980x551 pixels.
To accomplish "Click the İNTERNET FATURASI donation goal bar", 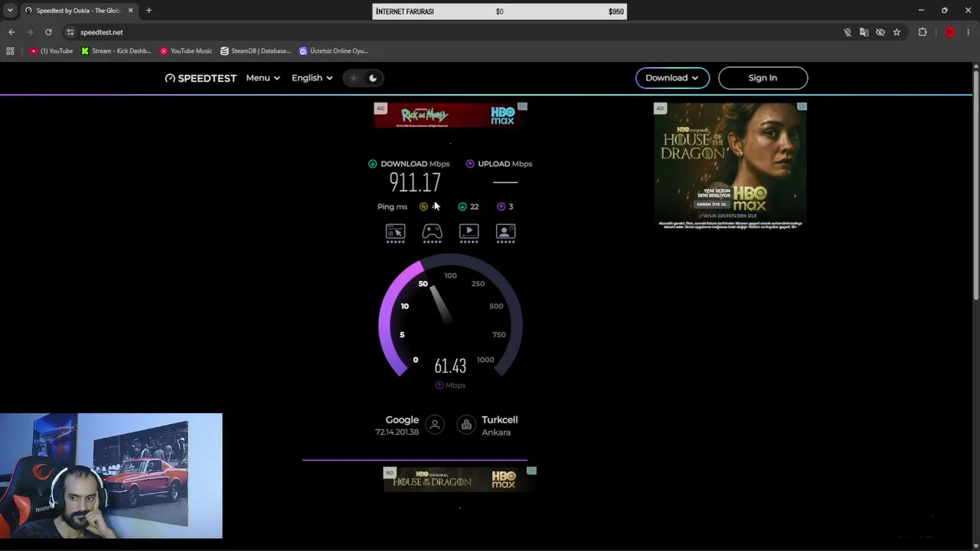I will [x=499, y=11].
